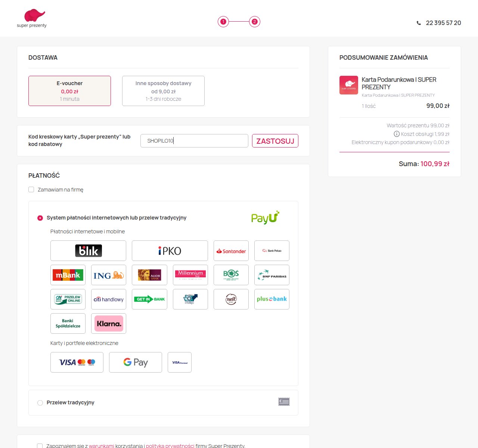Click the Karty i portfele elektroniczne label
The width and height of the screenshot is (478, 448).
tap(84, 343)
